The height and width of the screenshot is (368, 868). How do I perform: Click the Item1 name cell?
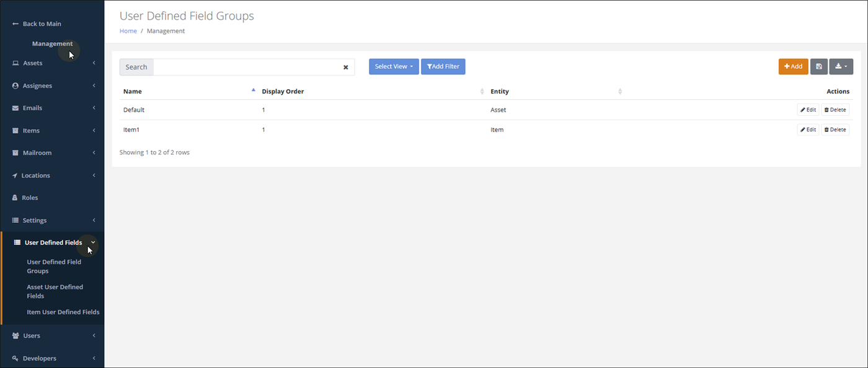131,129
